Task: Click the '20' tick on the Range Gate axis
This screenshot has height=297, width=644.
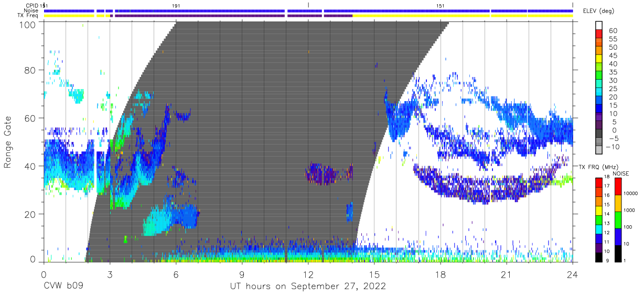Action: [30, 214]
